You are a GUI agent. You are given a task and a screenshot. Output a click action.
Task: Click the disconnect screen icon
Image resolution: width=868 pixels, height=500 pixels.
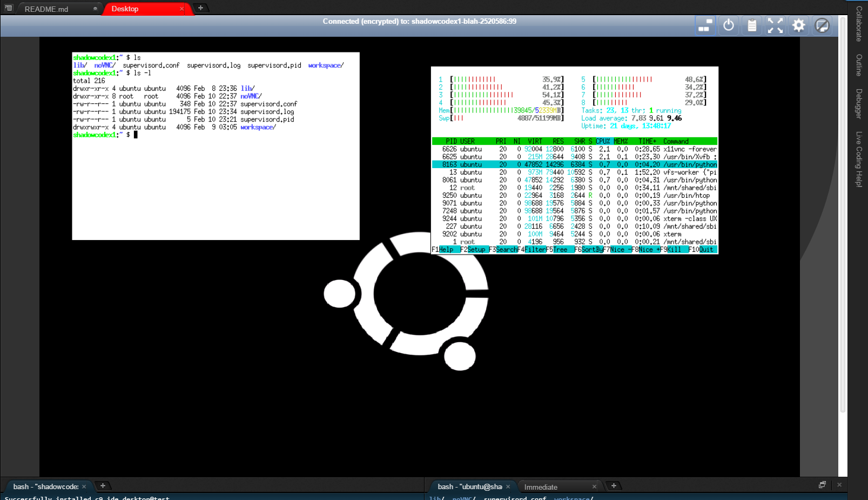[822, 25]
